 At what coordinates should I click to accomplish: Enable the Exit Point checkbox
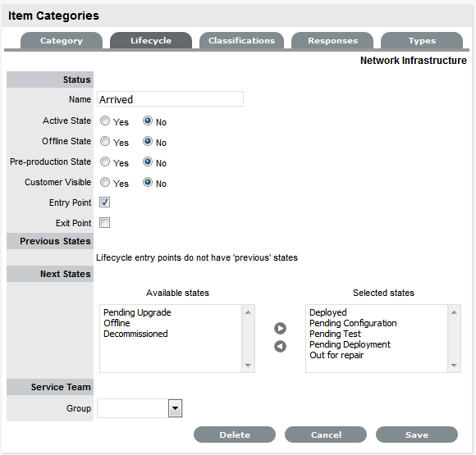pyautogui.click(x=105, y=223)
